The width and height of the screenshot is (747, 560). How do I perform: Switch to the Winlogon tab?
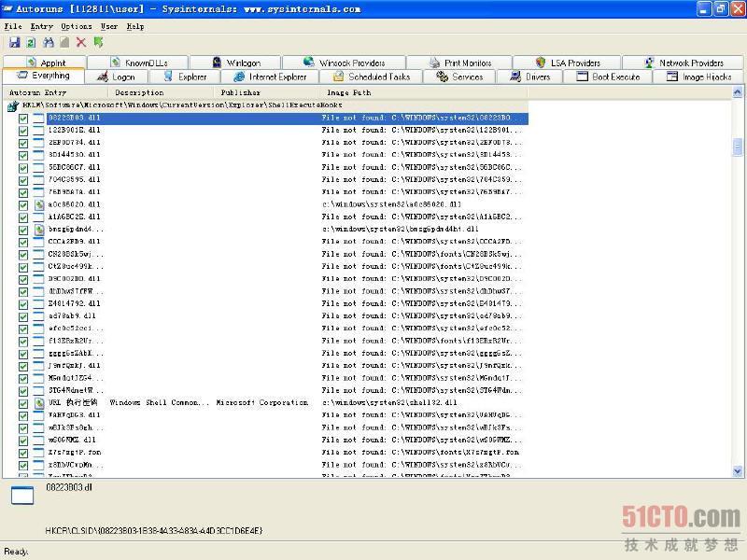click(236, 63)
